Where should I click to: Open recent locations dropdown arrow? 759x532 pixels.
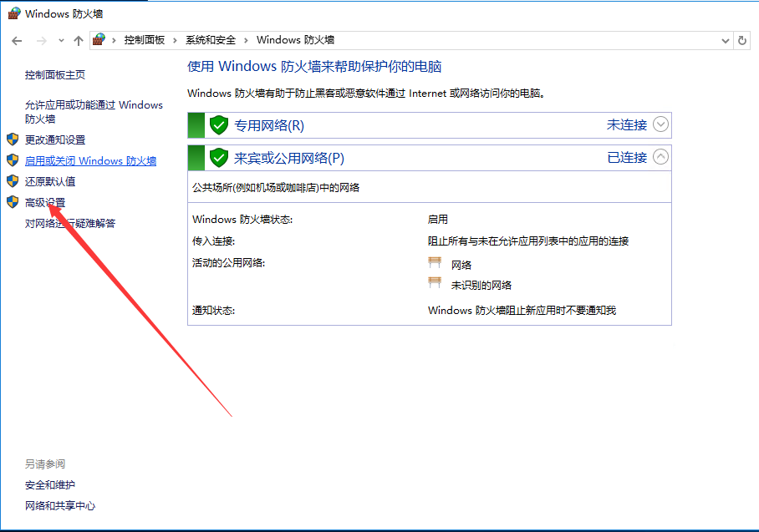tap(61, 41)
